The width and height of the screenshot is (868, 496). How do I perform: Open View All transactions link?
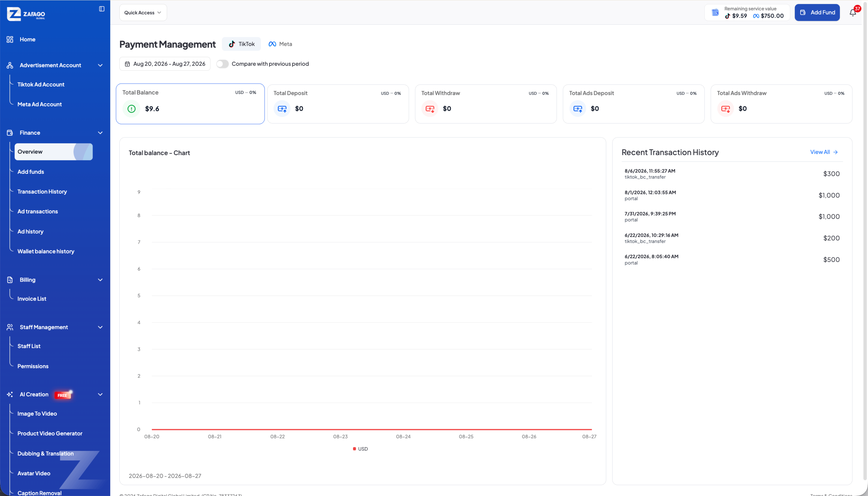pos(824,152)
